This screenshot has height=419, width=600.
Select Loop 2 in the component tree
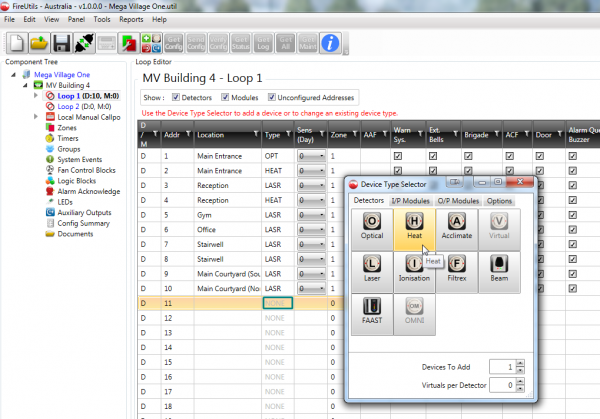coord(68,106)
